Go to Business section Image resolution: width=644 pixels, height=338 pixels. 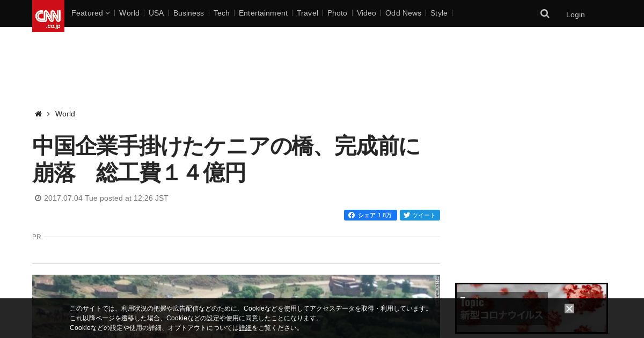coord(188,13)
